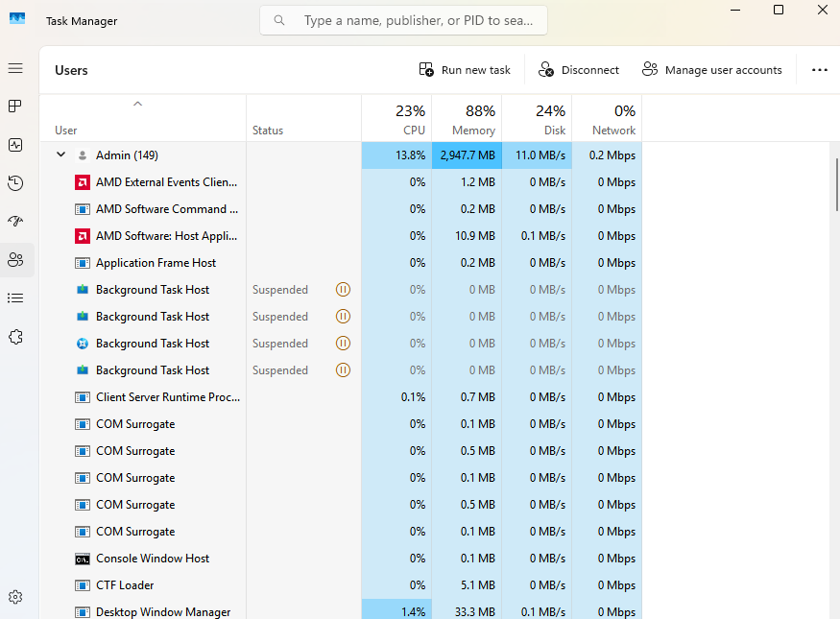Open the Performance page in sidebar
The width and height of the screenshot is (840, 619).
pyautogui.click(x=15, y=145)
